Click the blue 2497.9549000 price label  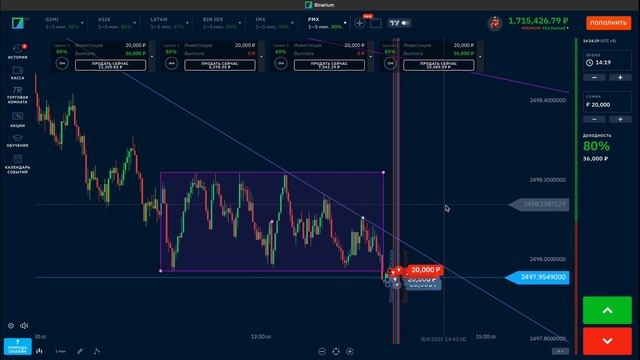click(538, 277)
